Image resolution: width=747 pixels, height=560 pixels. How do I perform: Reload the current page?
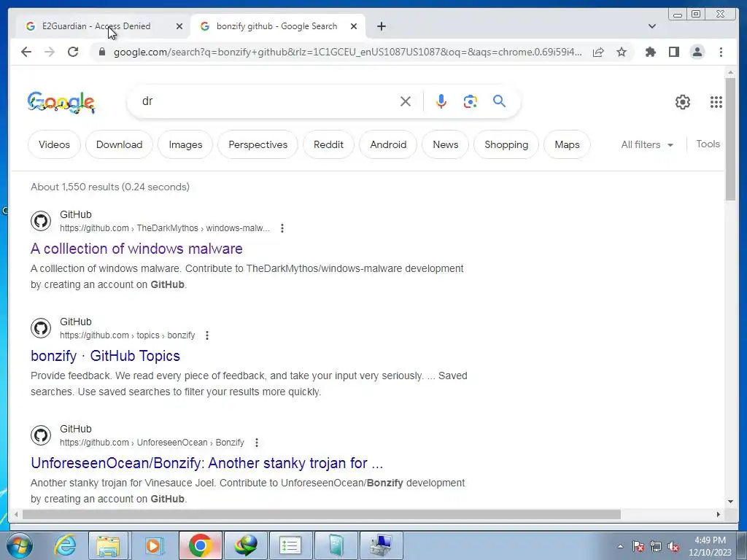coord(73,52)
